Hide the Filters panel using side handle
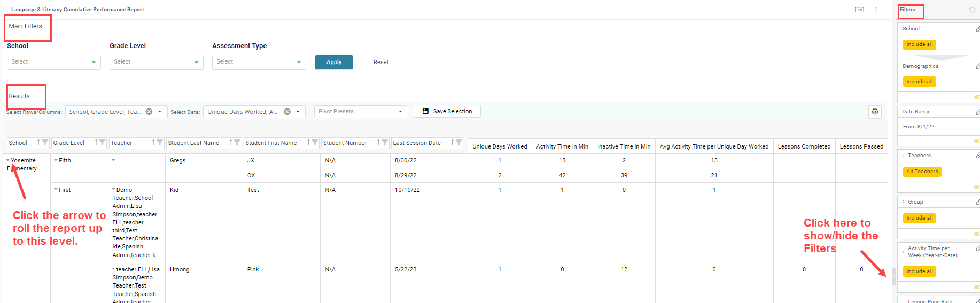 (x=893, y=277)
